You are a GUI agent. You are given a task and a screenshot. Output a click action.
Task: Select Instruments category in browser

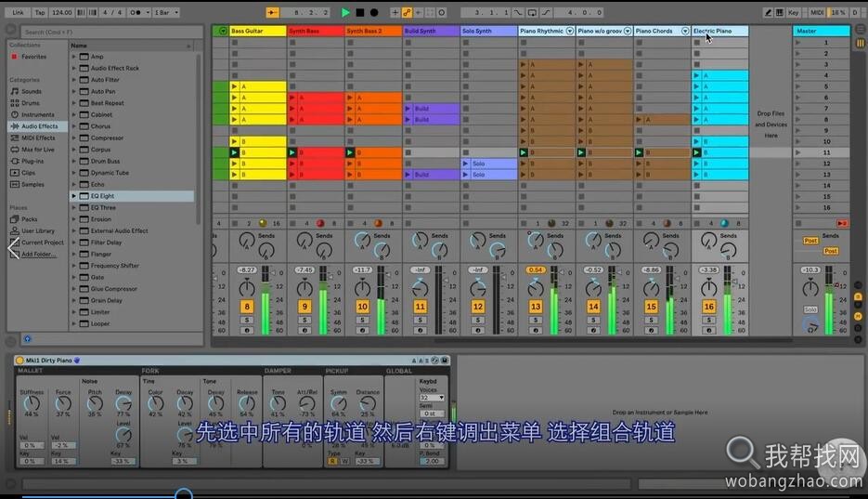38,114
